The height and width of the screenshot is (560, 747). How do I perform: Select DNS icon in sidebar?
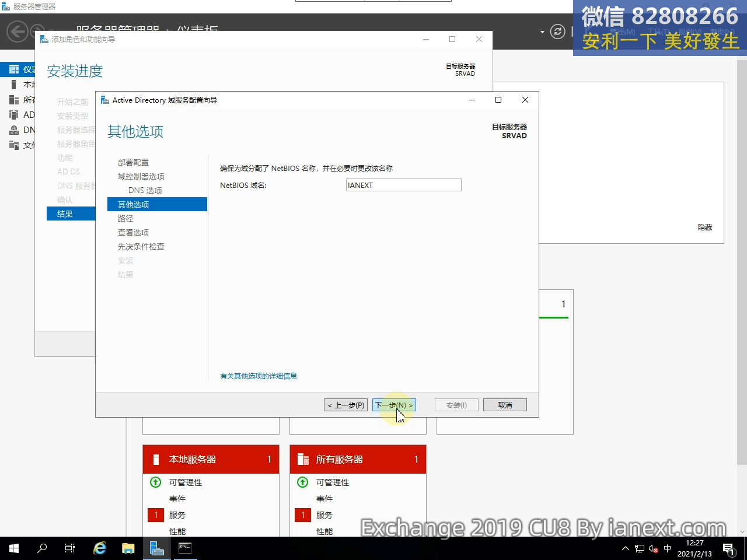pyautogui.click(x=14, y=130)
